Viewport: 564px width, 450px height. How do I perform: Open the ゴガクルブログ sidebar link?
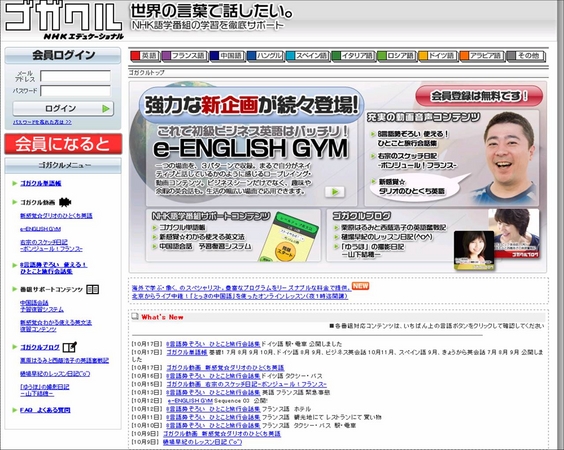pos(40,347)
